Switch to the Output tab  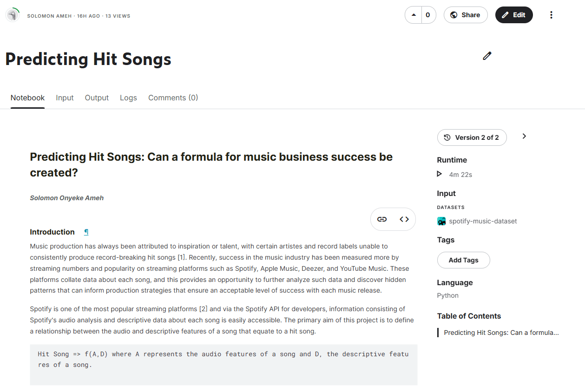pos(97,98)
